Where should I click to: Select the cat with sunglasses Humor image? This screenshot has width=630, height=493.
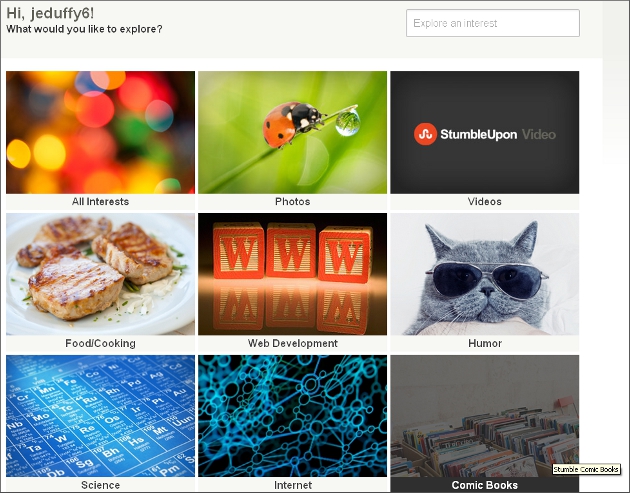click(485, 274)
